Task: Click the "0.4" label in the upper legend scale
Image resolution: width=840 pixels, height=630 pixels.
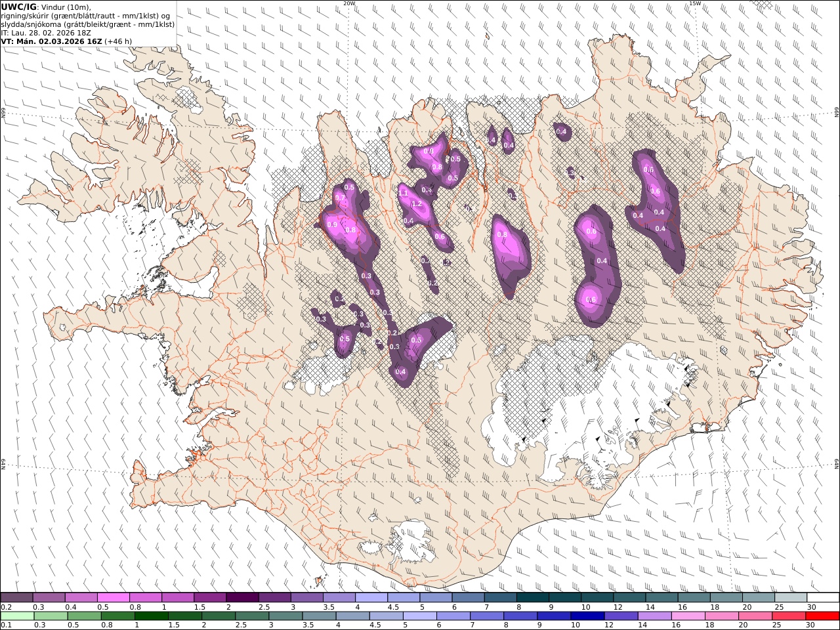Action: point(70,607)
